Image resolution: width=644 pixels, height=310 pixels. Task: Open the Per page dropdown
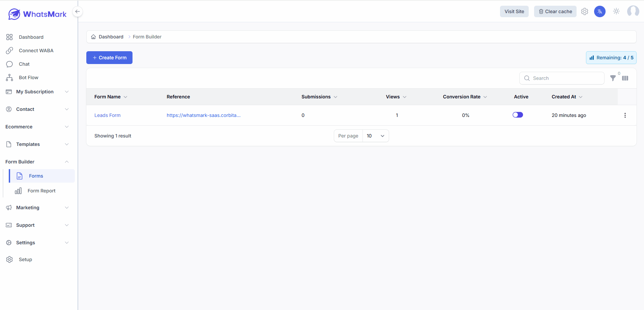(375, 136)
